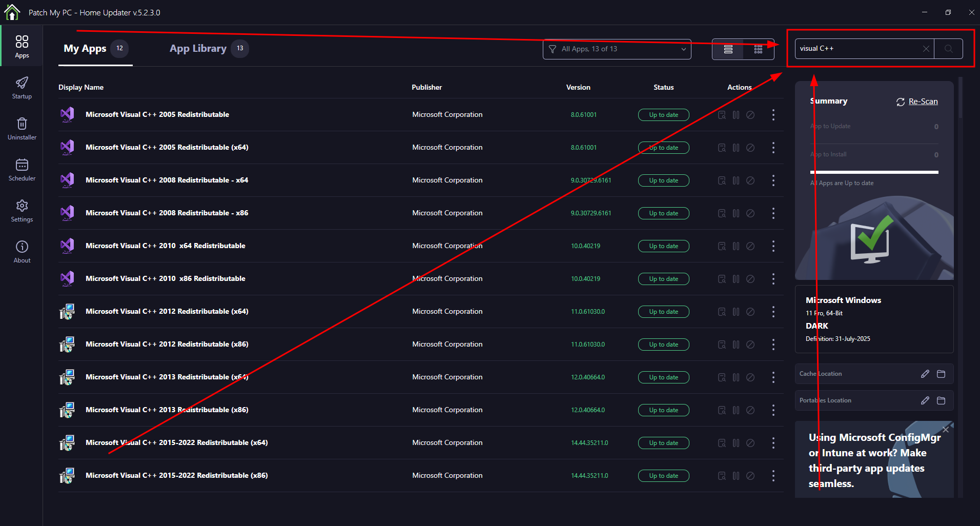Pause icon for Visual C++ 2012 Redistributable (x86)
The height and width of the screenshot is (526, 980).
(736, 345)
